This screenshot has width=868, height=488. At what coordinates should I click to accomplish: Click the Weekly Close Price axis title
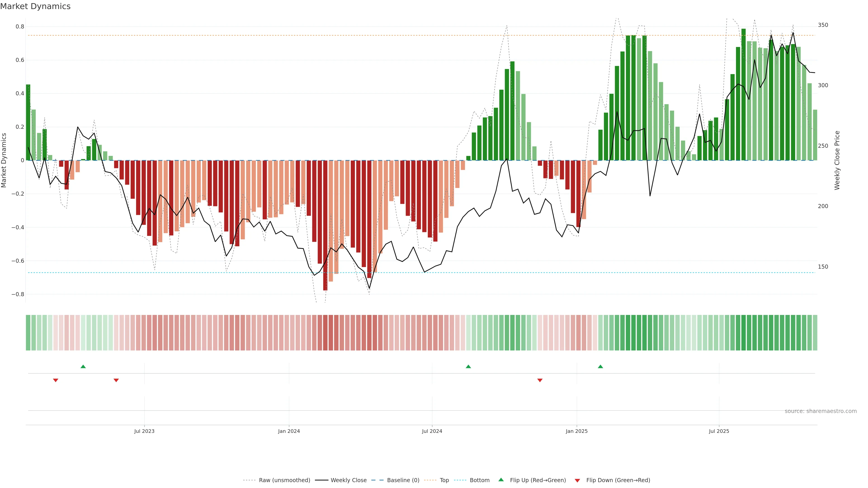click(837, 160)
